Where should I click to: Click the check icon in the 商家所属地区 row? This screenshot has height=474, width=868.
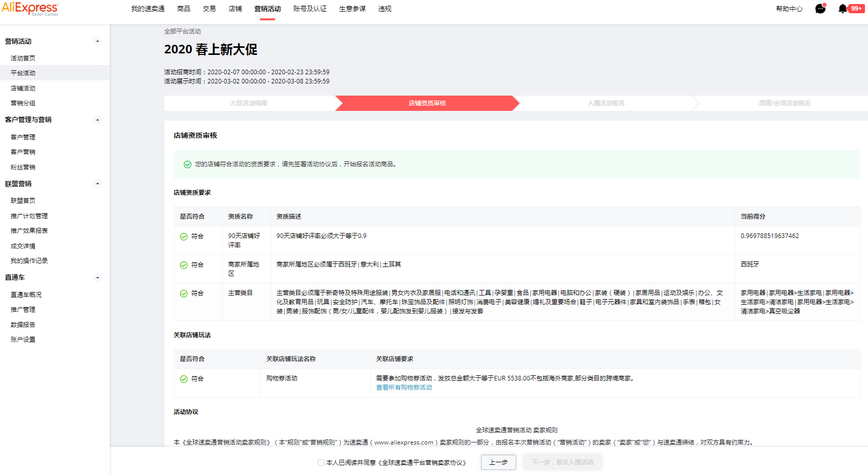(x=184, y=265)
